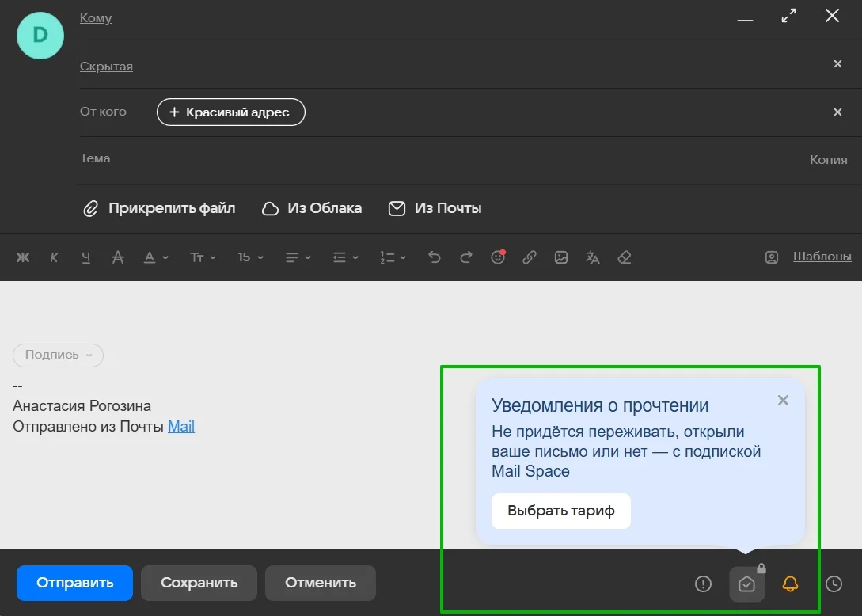
Task: Insert an emoji from the toolbar
Action: tap(498, 257)
